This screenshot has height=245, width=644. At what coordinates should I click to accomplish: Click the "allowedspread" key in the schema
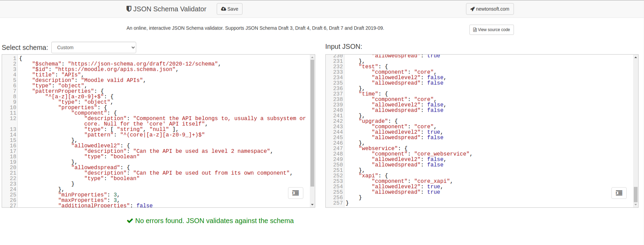click(96, 167)
